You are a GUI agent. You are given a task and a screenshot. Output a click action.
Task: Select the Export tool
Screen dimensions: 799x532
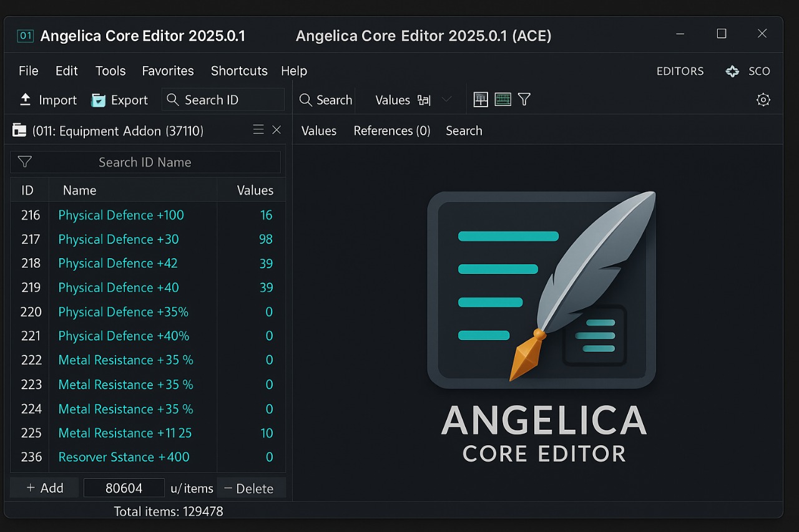click(119, 99)
